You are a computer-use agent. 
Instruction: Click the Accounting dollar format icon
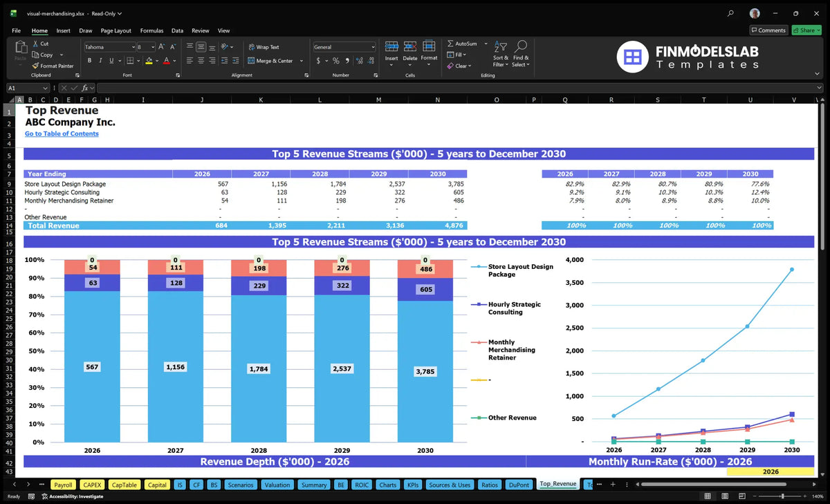[x=318, y=61]
